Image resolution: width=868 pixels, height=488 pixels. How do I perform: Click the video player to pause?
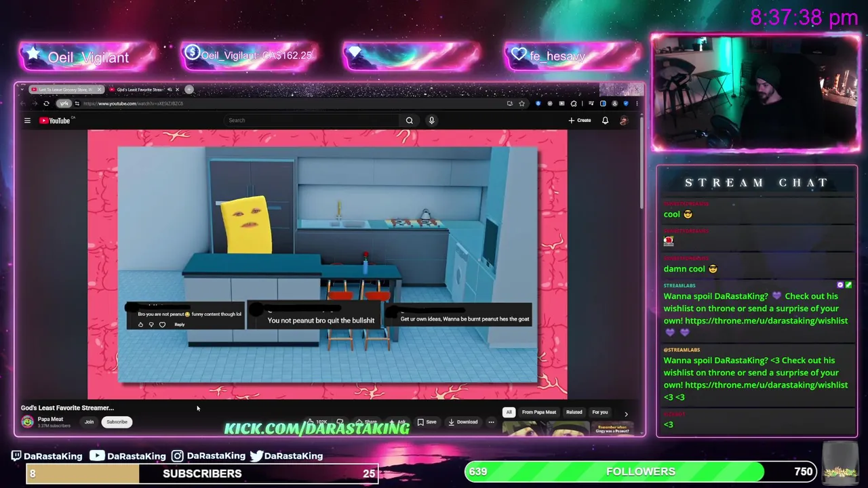(x=328, y=264)
